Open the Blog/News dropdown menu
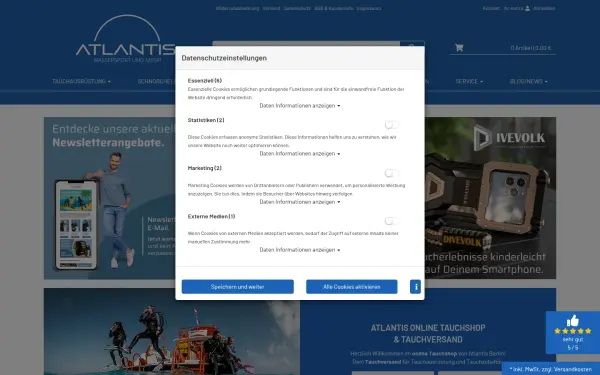 click(528, 82)
